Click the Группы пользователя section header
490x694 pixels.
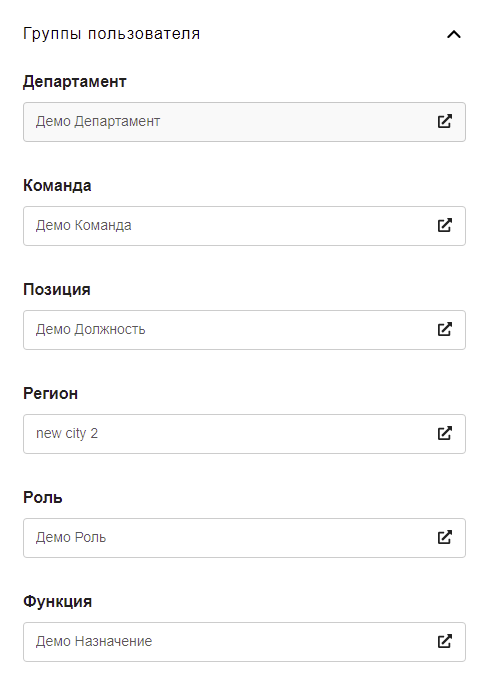(112, 34)
